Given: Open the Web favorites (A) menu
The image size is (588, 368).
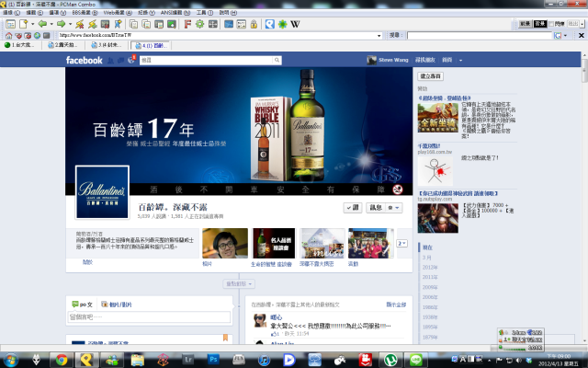Looking at the screenshot, I should (118, 12).
